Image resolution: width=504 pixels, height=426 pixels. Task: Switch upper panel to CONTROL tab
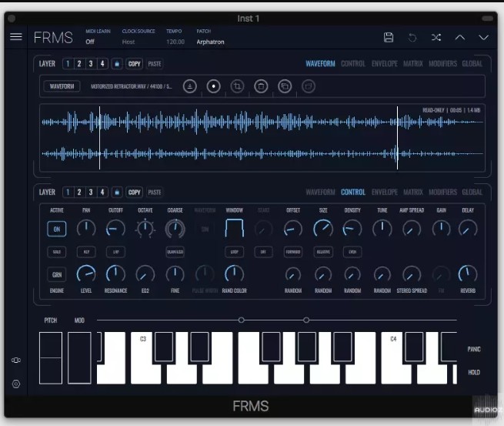coord(353,64)
